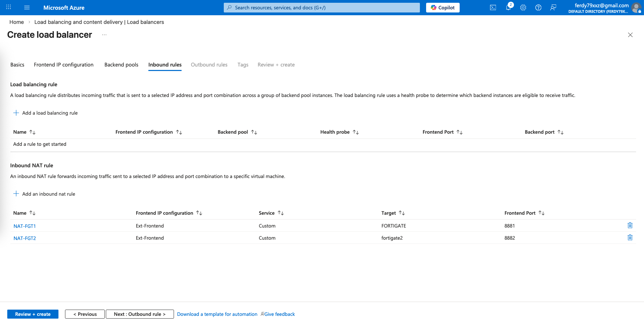644x320 pixels.
Task: Open the portal hamburger menu
Action: (x=27, y=8)
